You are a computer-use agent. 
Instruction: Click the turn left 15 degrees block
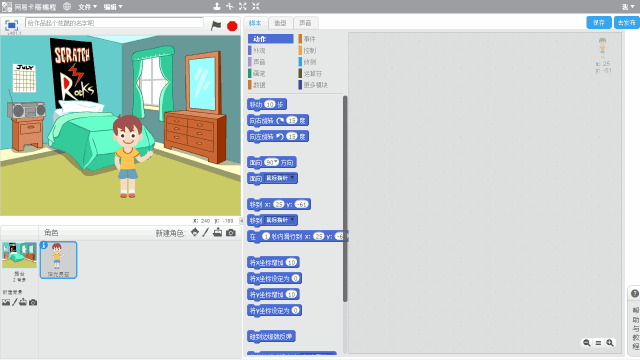click(x=278, y=136)
